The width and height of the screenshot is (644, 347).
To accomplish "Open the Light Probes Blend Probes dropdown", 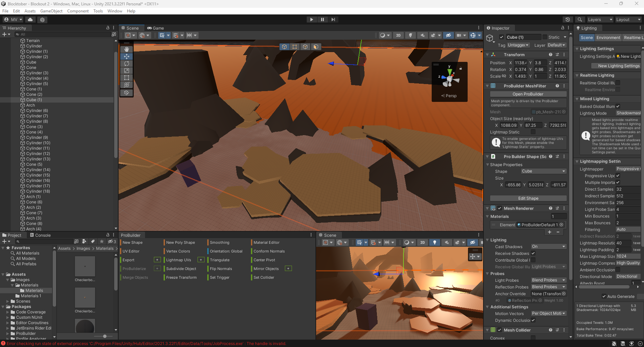I will click(549, 280).
